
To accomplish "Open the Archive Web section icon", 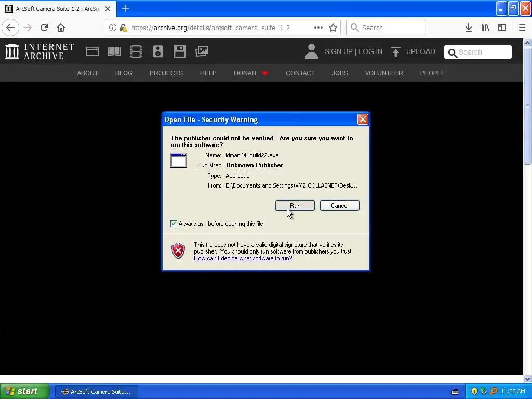I will point(92,51).
